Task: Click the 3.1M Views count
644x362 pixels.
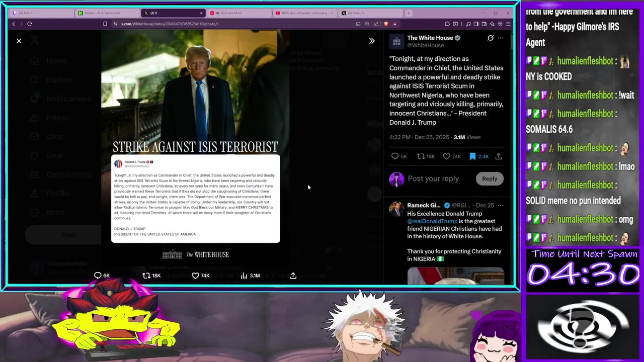Action: 467,137
